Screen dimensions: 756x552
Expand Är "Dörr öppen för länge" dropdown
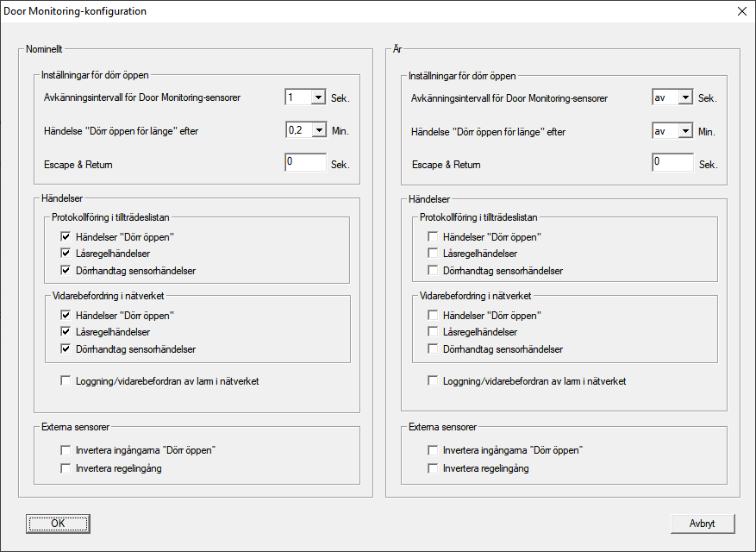pyautogui.click(x=685, y=131)
